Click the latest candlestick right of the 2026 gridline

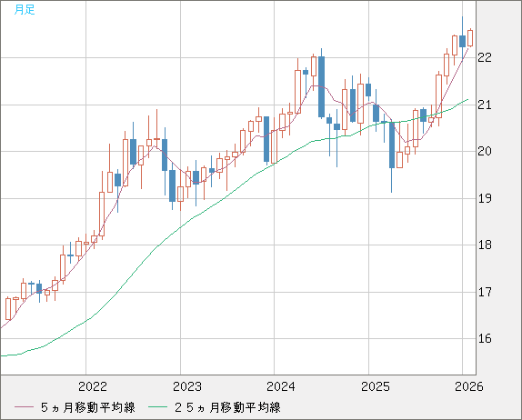[x=470, y=37]
